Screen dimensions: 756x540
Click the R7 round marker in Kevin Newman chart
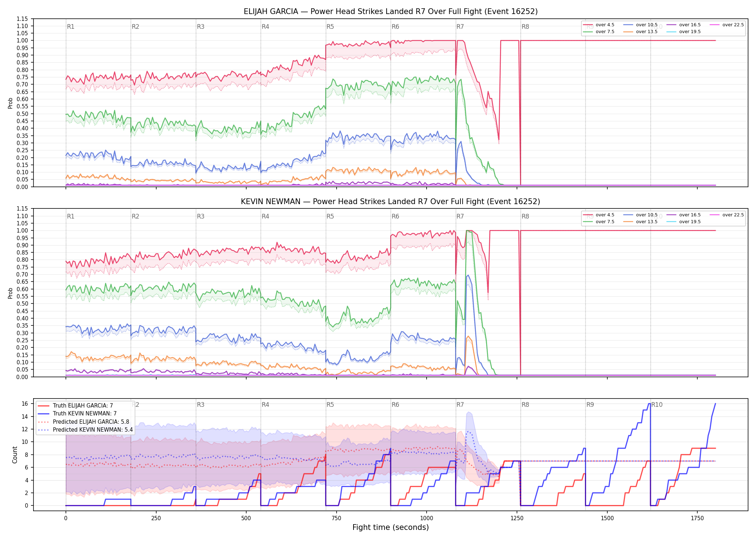(x=460, y=216)
